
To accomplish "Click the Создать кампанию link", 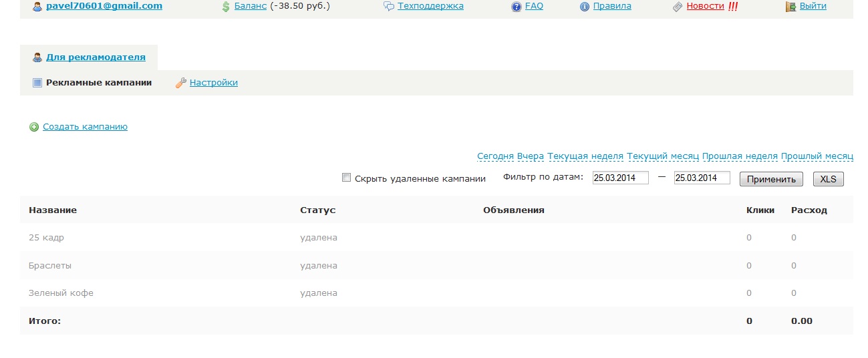I will [86, 127].
